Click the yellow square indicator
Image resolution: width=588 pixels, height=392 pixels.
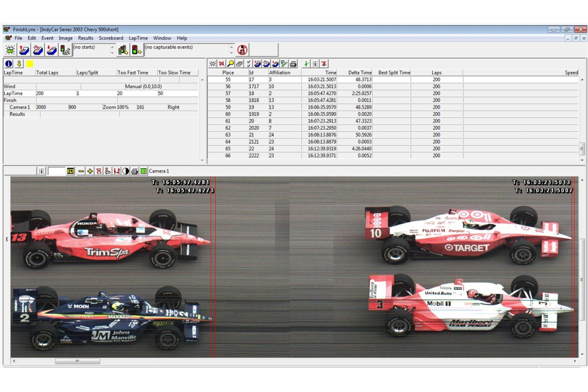pyautogui.click(x=29, y=64)
